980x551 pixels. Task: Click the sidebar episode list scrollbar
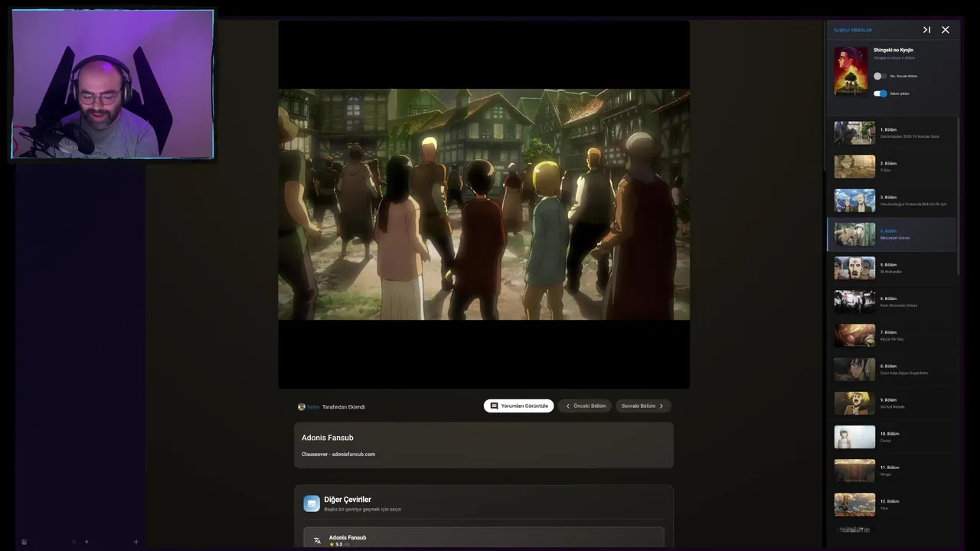click(958, 197)
